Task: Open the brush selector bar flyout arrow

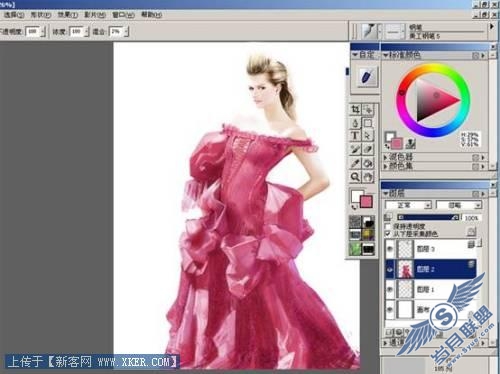Action: (x=491, y=26)
